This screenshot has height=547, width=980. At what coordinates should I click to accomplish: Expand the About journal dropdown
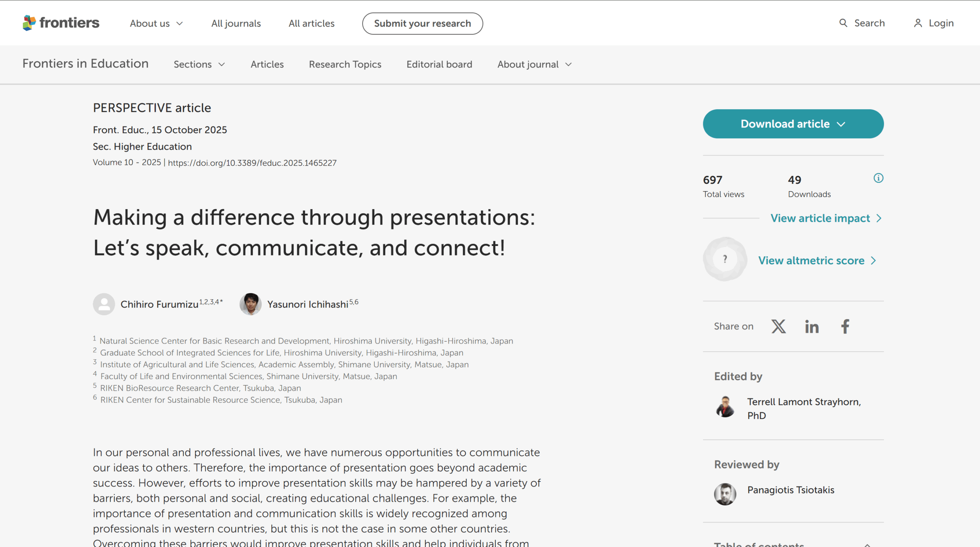[534, 64]
